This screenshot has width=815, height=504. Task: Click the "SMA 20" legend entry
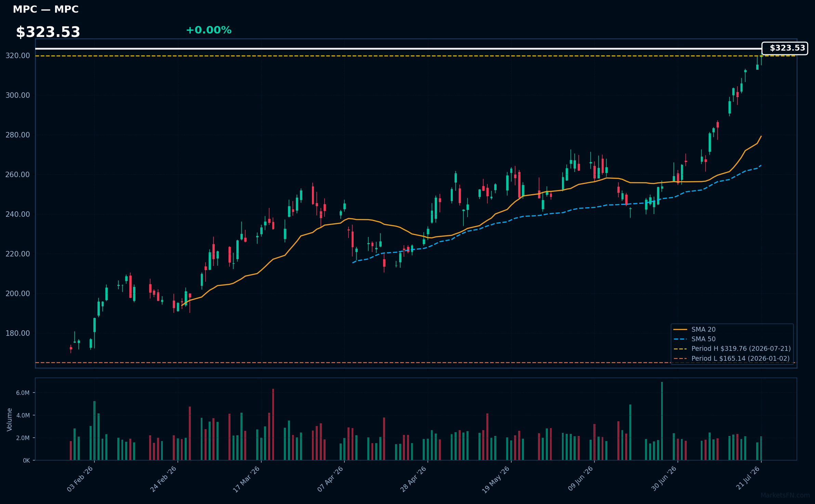[x=704, y=330]
